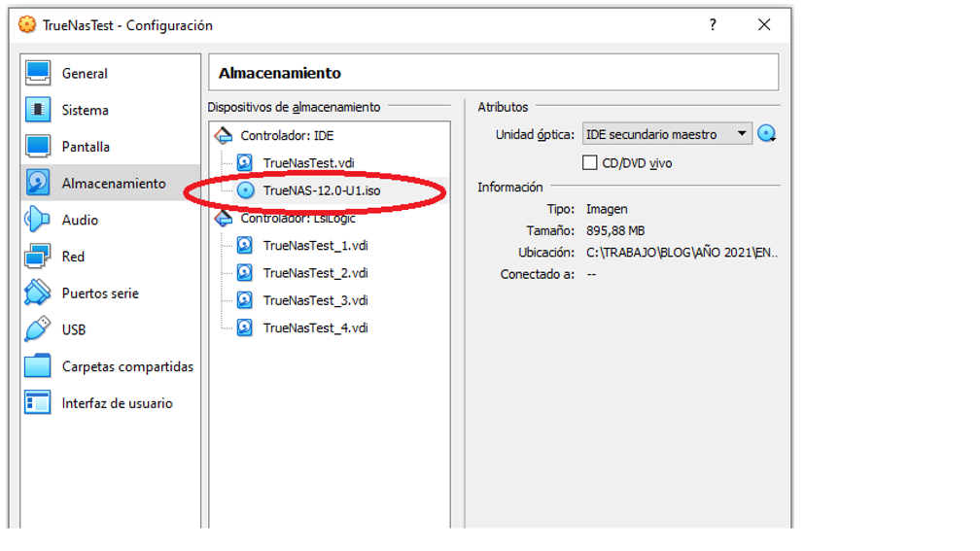Select the Red network icon
This screenshot has height=551, width=980.
coord(38,257)
